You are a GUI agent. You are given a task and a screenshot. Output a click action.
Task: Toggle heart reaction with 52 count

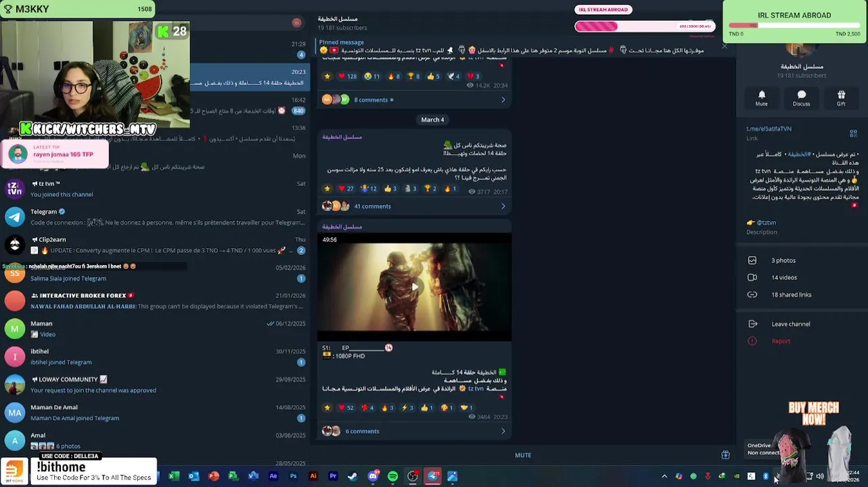click(346, 408)
